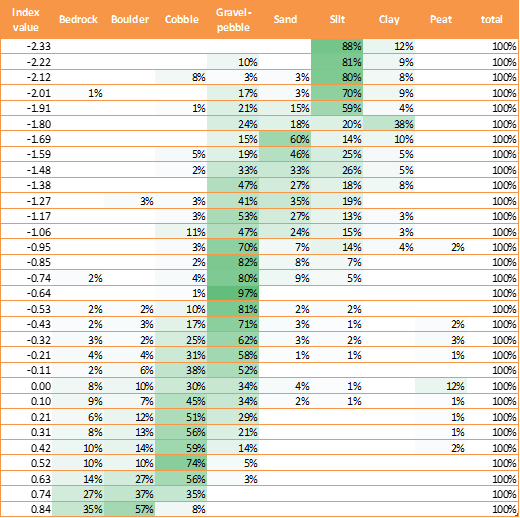This screenshot has height=518, width=520.
Task: Select the 88% Silt cell
Action: coord(337,46)
